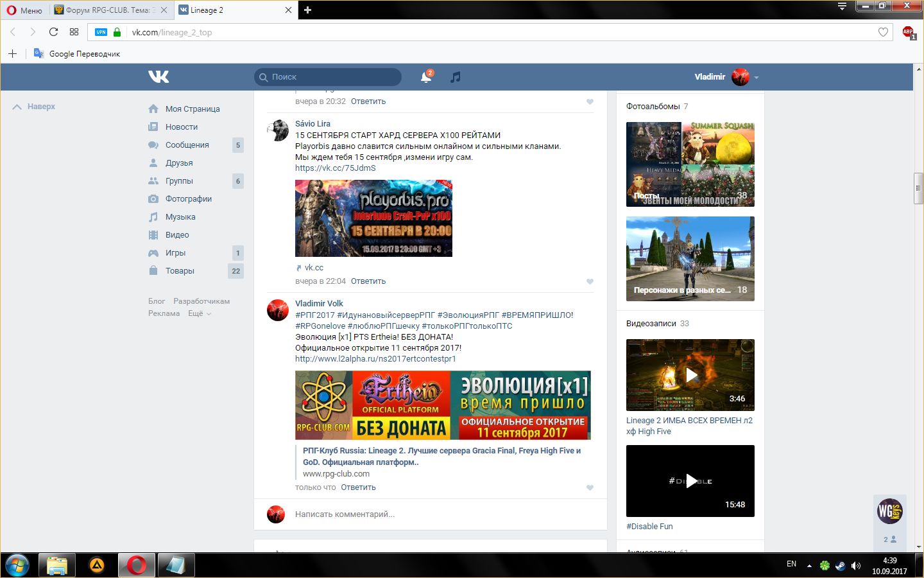924x578 pixels.
Task: Click the volume speaker tray icon
Action: (855, 565)
